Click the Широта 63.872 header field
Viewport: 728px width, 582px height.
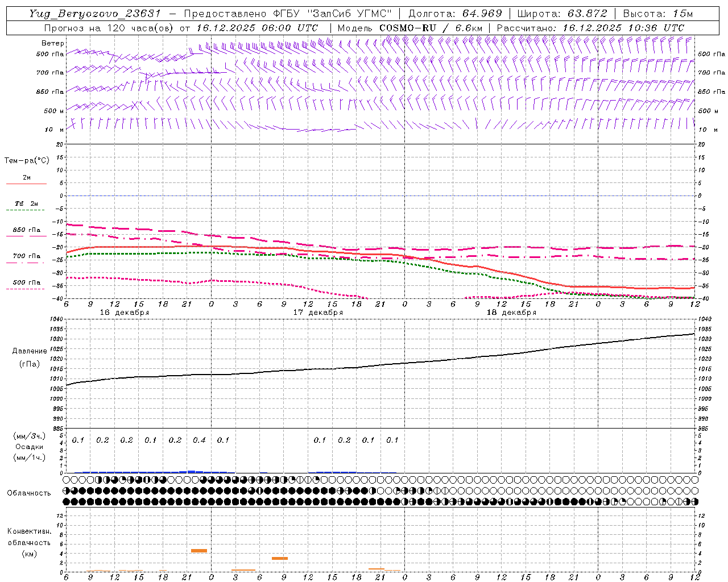click(562, 14)
